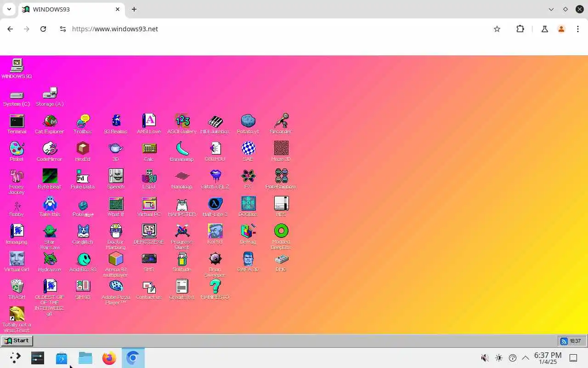Open the MANIFESTO question mark icon
The image size is (588, 368).
click(215, 290)
